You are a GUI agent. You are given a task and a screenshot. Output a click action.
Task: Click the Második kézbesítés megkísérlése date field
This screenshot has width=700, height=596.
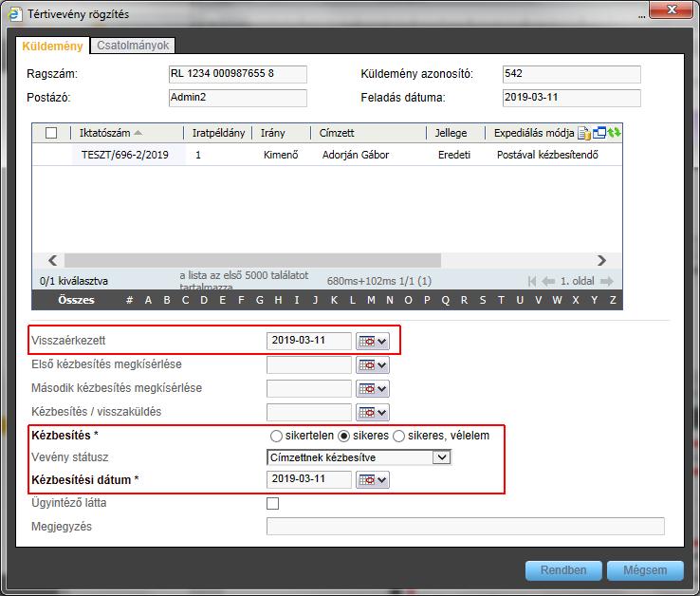click(309, 388)
